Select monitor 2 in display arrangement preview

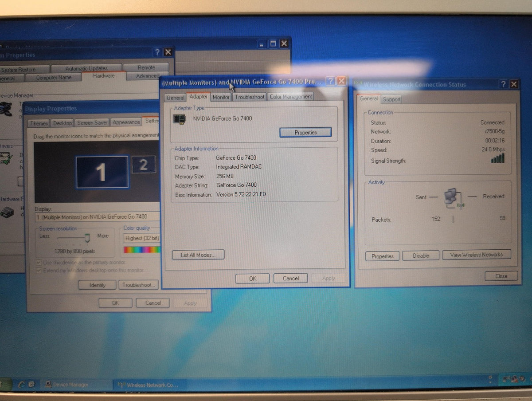pos(144,165)
